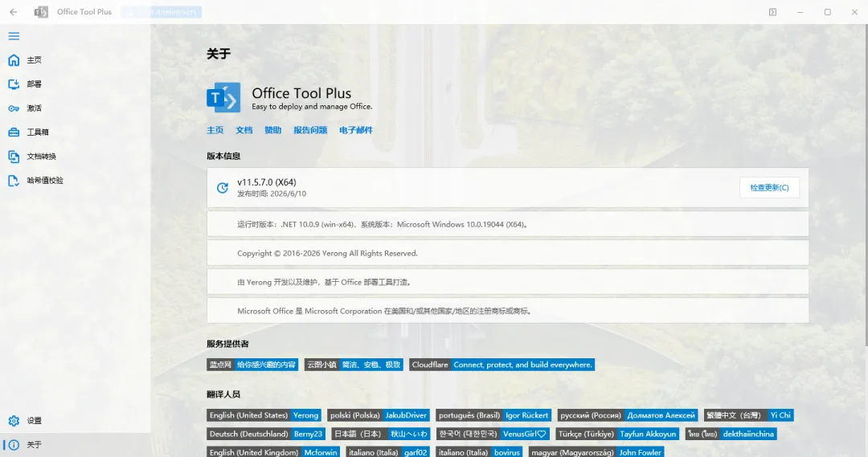Click the anniversary badge in title bar

161,11
